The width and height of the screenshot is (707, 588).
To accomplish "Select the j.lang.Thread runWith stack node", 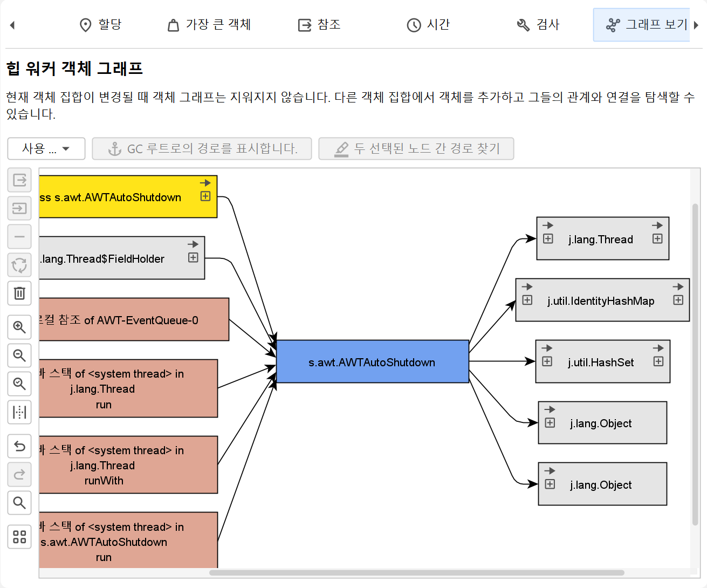I will point(128,465).
